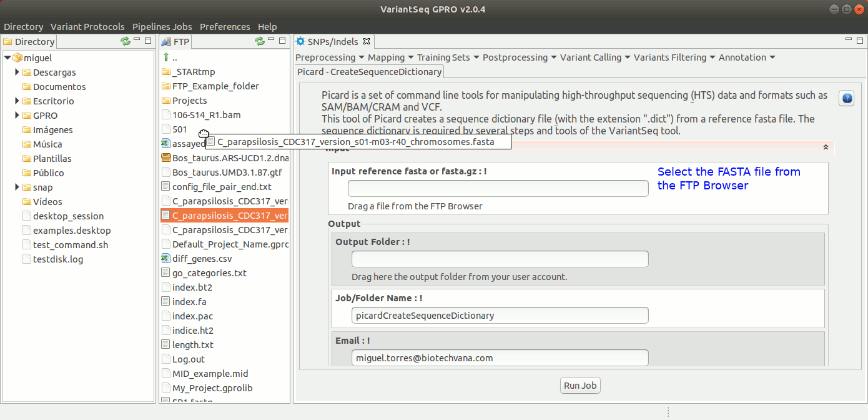Image resolution: width=868 pixels, height=420 pixels.
Task: Collapse the Input section with double chevron
Action: 826,147
